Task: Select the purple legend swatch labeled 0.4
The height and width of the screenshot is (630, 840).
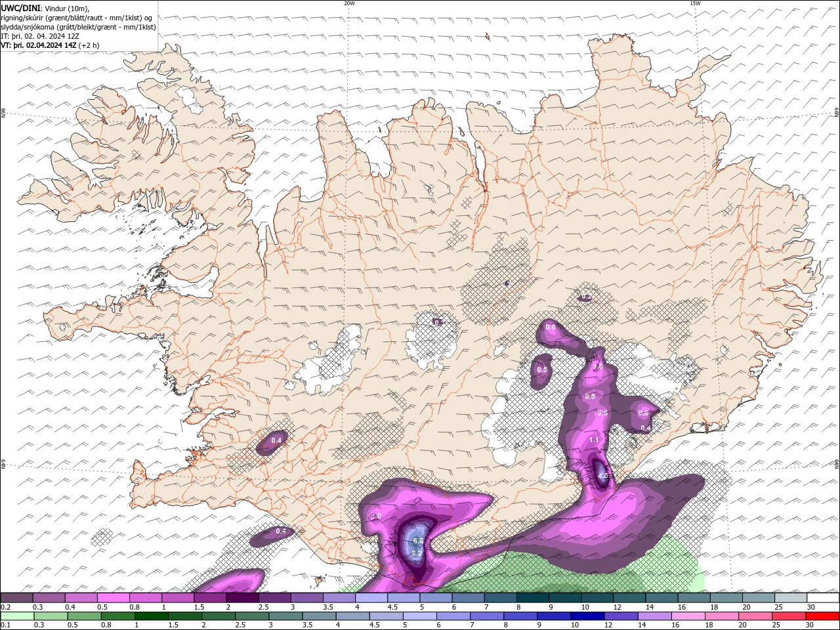Action: pyautogui.click(x=81, y=598)
